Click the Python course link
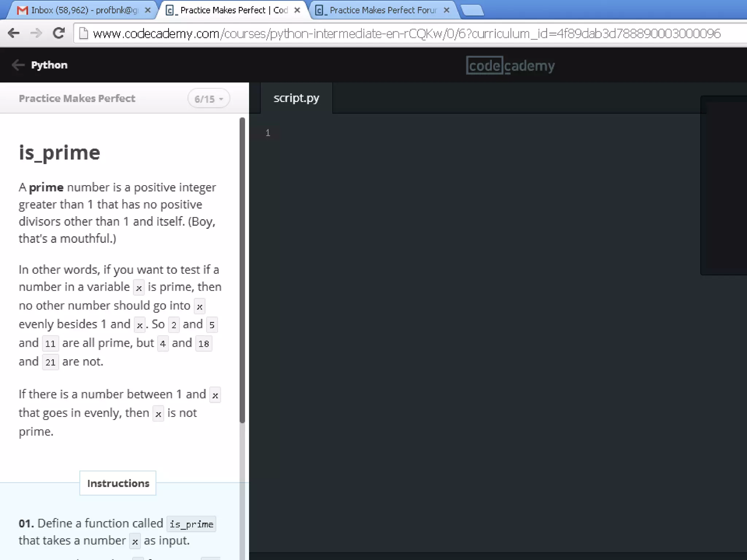 [x=49, y=65]
